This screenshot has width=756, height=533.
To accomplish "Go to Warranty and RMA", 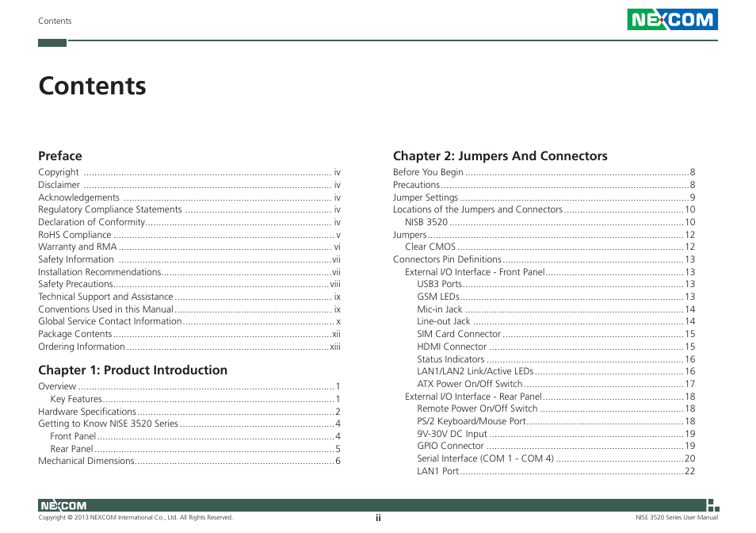I will click(189, 247).
